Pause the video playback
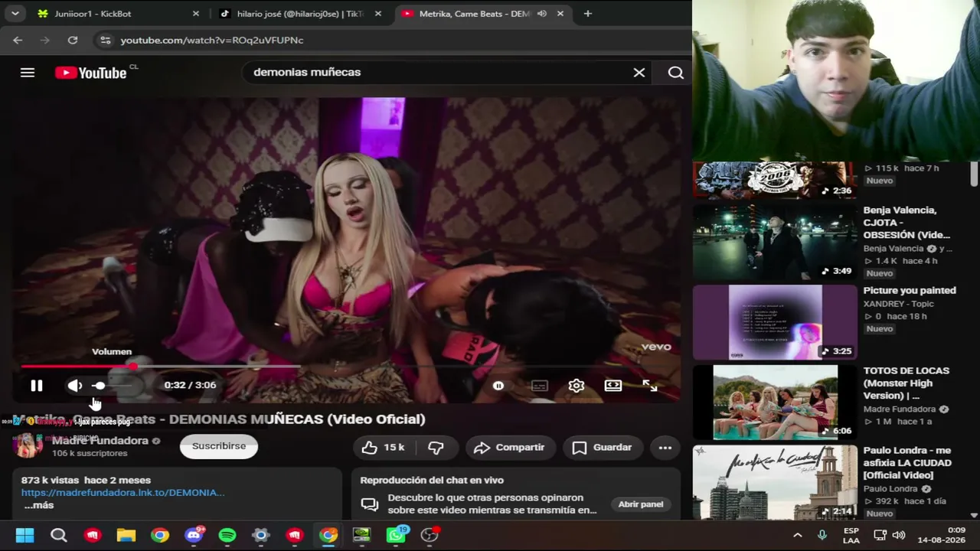 [x=37, y=386]
